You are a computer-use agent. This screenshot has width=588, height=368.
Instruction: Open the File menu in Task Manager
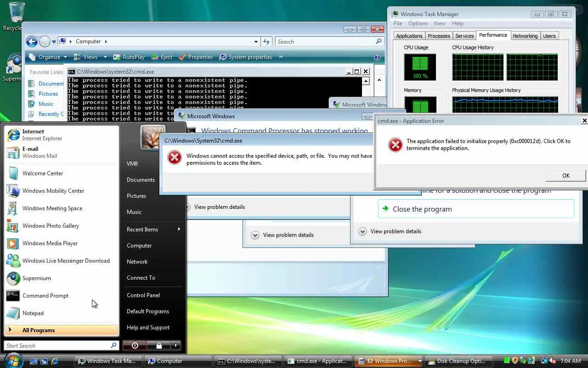(x=398, y=23)
